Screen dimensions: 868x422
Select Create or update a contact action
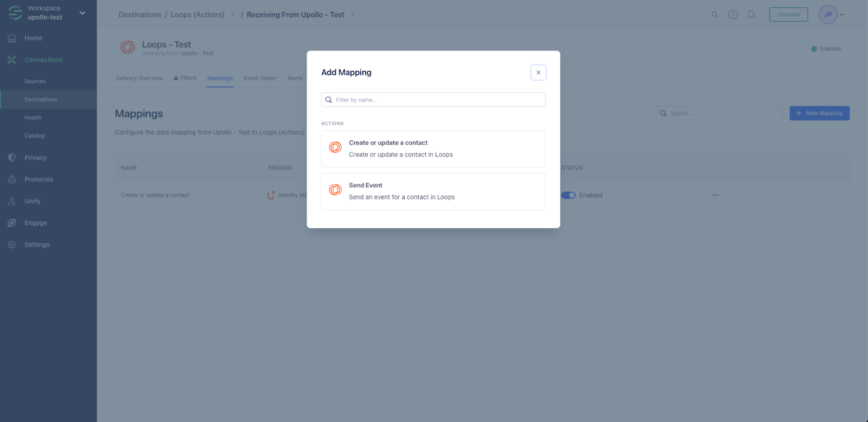tap(433, 149)
